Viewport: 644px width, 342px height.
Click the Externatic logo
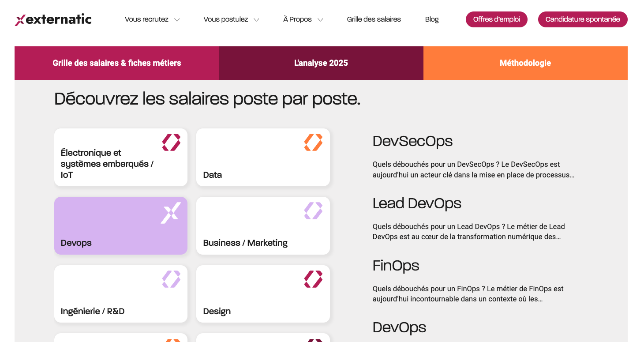coord(53,19)
